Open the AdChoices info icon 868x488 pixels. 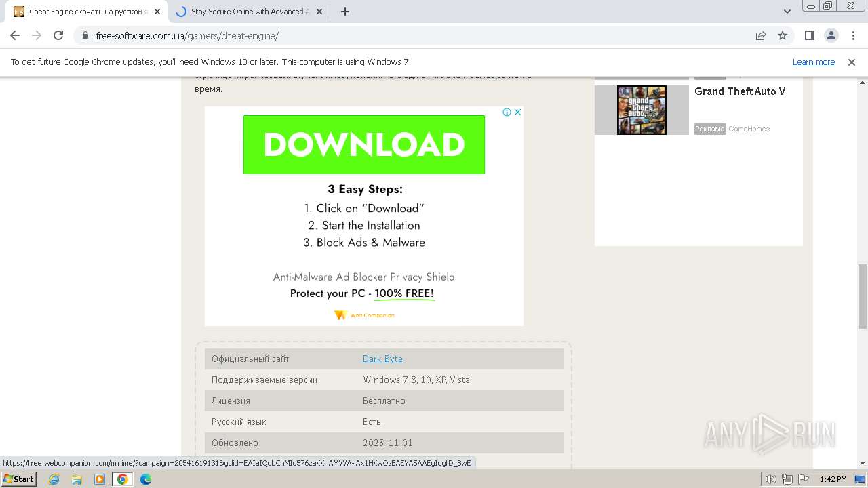point(507,113)
